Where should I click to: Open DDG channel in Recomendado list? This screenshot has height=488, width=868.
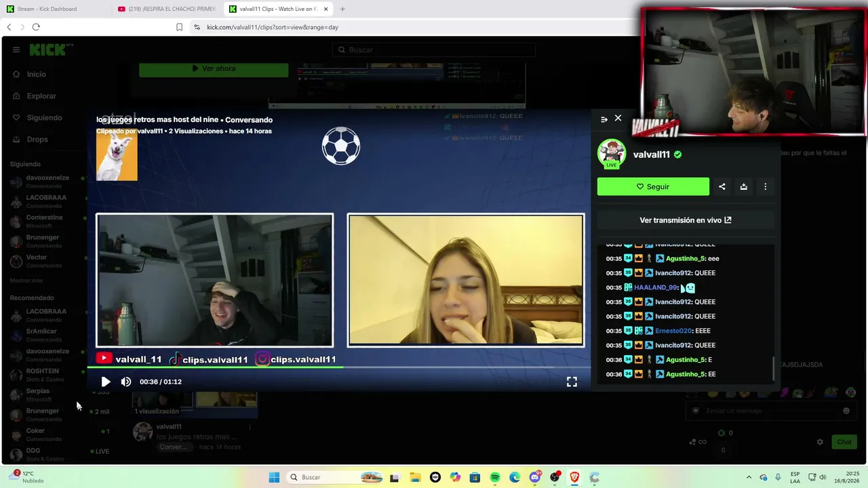pos(33,454)
